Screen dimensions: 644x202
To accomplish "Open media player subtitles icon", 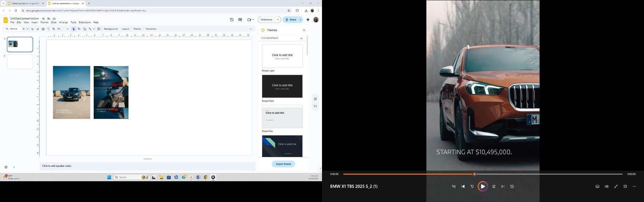I will coord(597,187).
